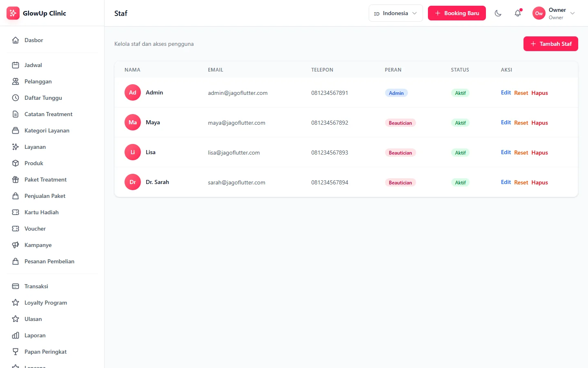
Task: Click the Kampanye megaphone icon
Action: click(x=16, y=245)
